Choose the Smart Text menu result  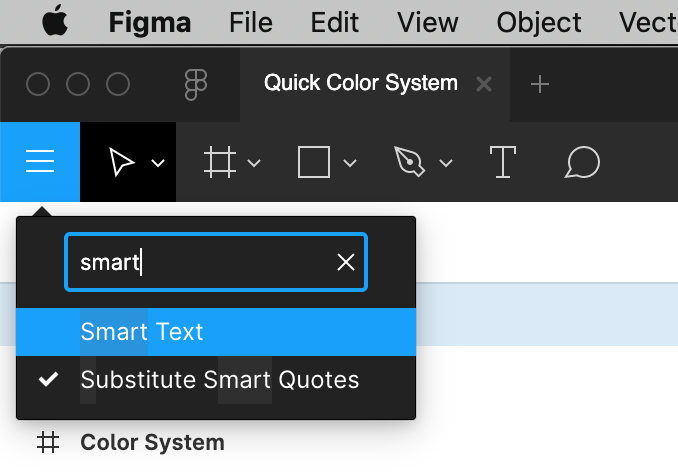[x=216, y=332]
